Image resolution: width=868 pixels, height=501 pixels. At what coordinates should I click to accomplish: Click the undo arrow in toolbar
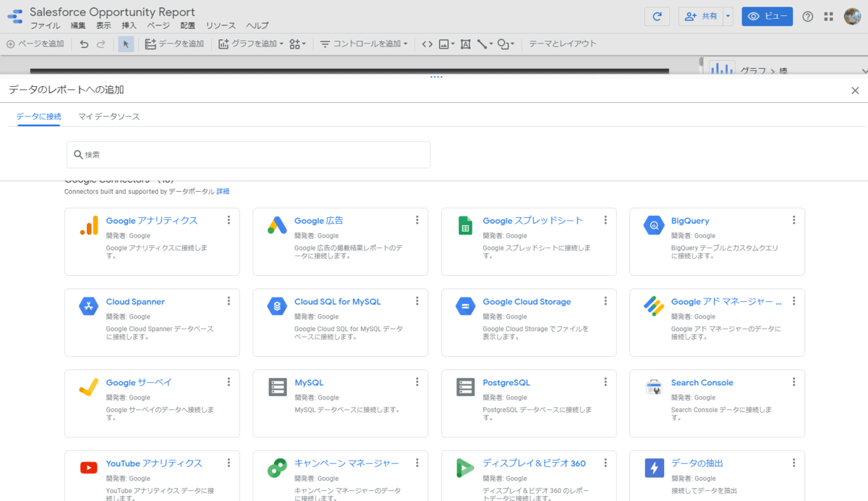84,44
